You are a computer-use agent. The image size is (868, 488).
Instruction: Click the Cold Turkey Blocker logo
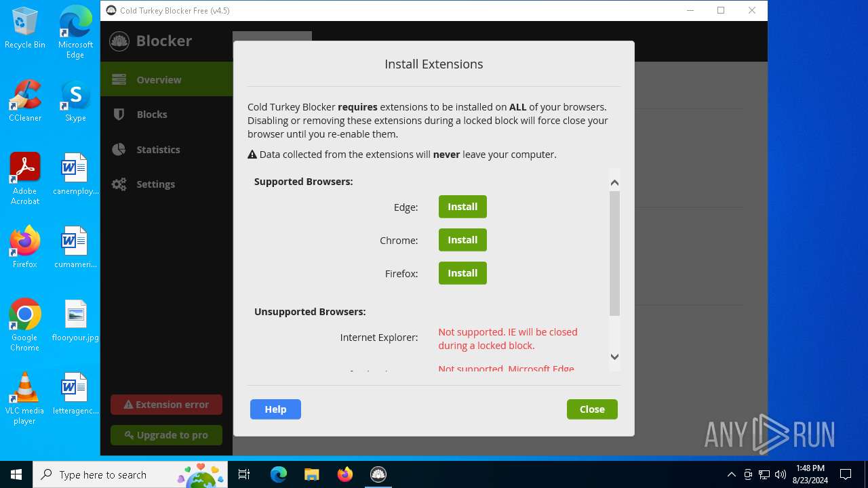click(119, 41)
